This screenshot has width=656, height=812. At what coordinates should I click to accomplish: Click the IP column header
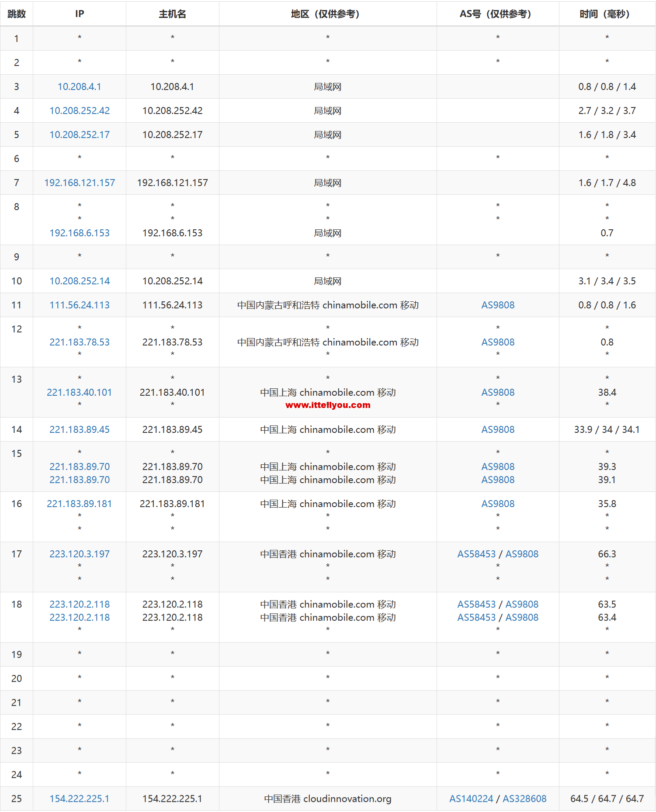coord(80,14)
